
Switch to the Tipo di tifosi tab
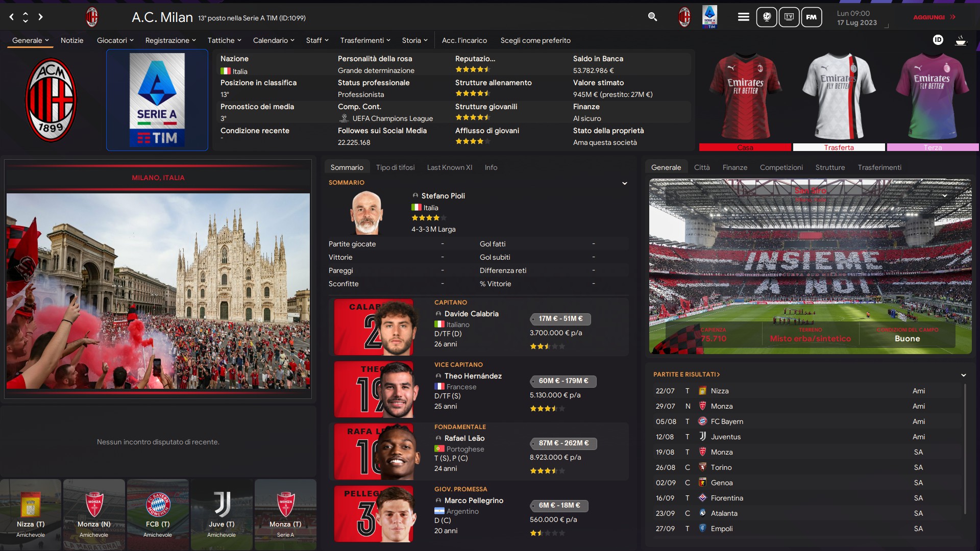395,167
